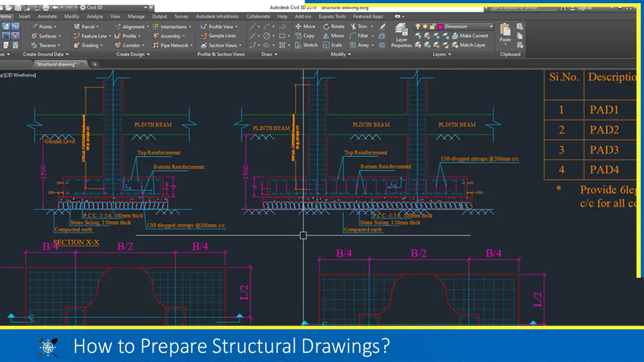Click the Paste button
This screenshot has width=644, height=362.
505,33
